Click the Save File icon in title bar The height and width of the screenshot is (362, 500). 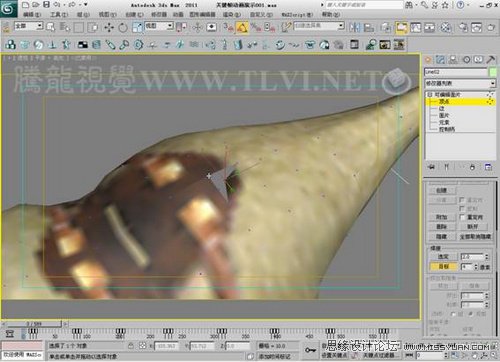pos(47,5)
